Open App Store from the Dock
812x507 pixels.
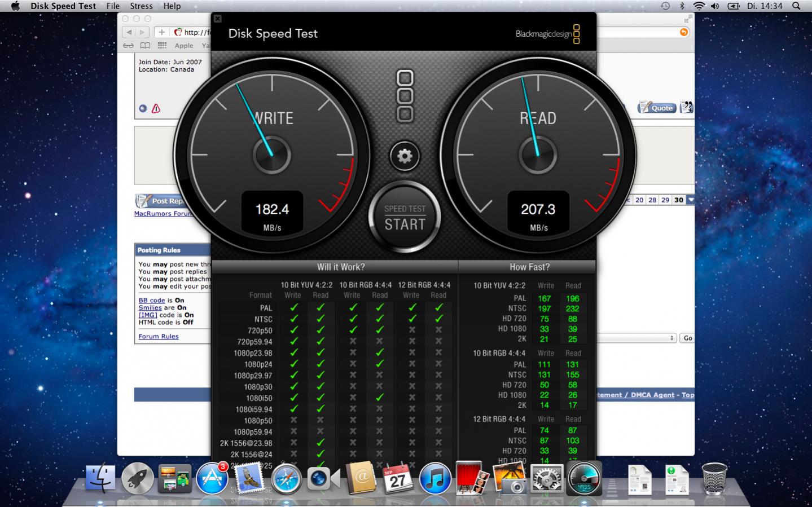(x=212, y=479)
